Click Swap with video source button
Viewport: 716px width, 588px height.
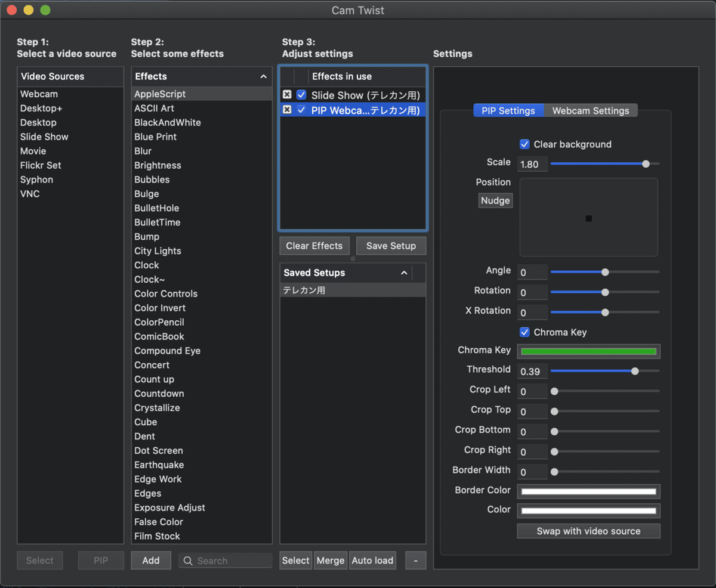pyautogui.click(x=588, y=531)
